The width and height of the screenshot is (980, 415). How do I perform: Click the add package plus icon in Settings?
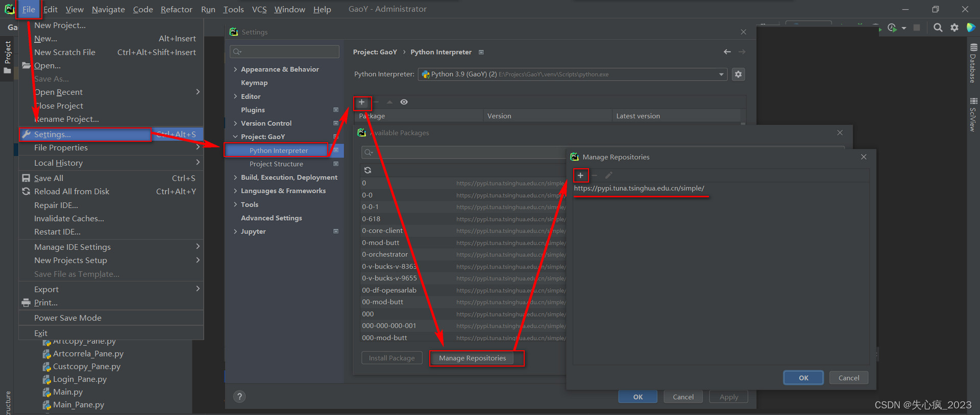361,102
